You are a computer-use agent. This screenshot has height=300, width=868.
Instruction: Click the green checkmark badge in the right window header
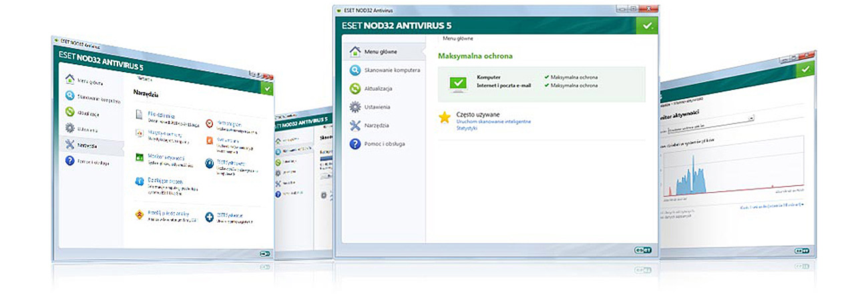pyautogui.click(x=807, y=68)
